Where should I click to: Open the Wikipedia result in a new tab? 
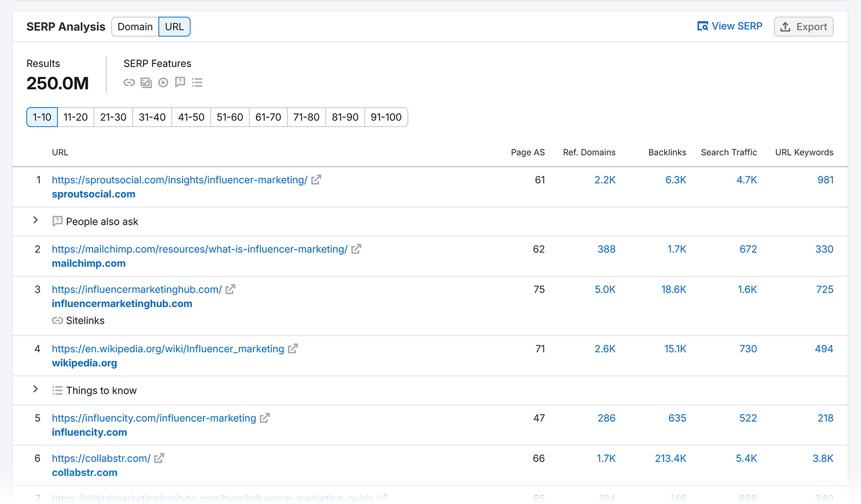click(292, 349)
